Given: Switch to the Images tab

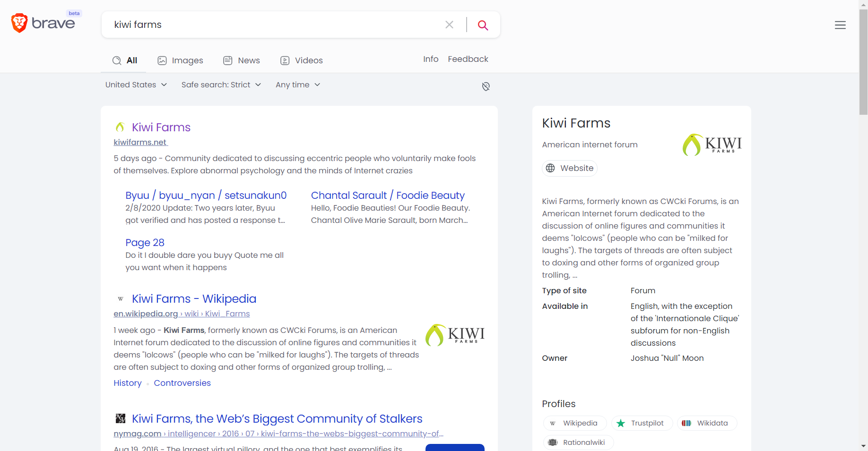Looking at the screenshot, I should [x=180, y=60].
